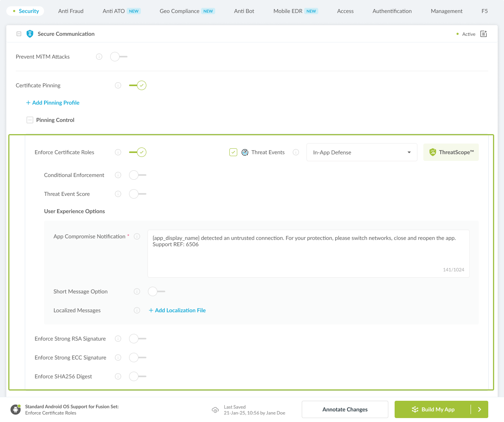Open the info tooltip for Certificate Pinning
Viewport: 504px width, 422px height.
118,85
